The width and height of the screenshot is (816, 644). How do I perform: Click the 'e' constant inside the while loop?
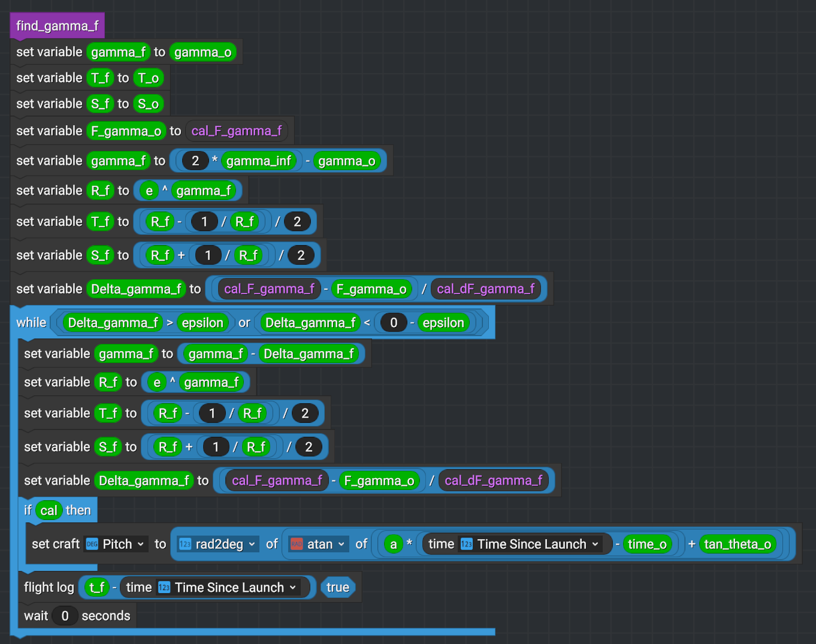(x=157, y=382)
